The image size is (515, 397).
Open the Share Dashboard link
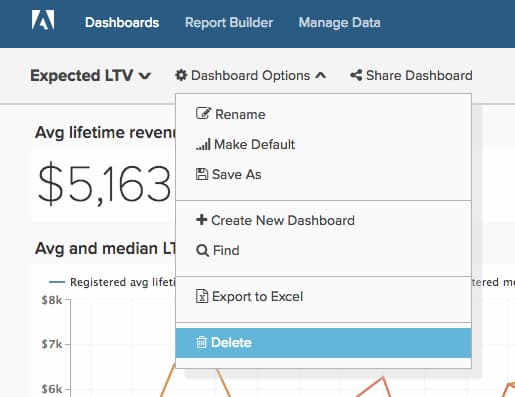pyautogui.click(x=411, y=75)
